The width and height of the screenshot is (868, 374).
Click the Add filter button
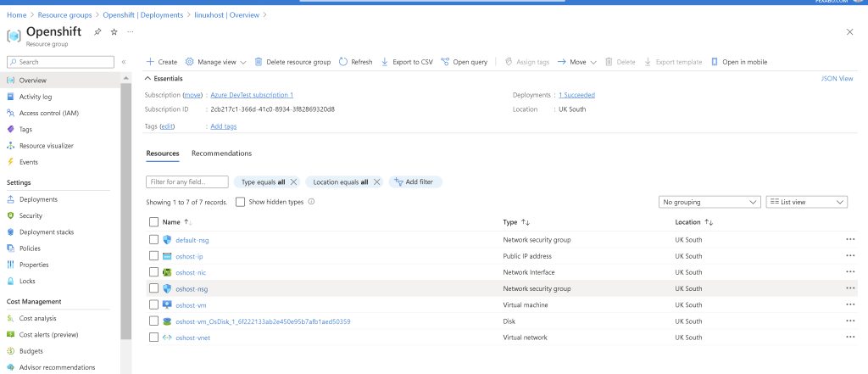click(415, 181)
